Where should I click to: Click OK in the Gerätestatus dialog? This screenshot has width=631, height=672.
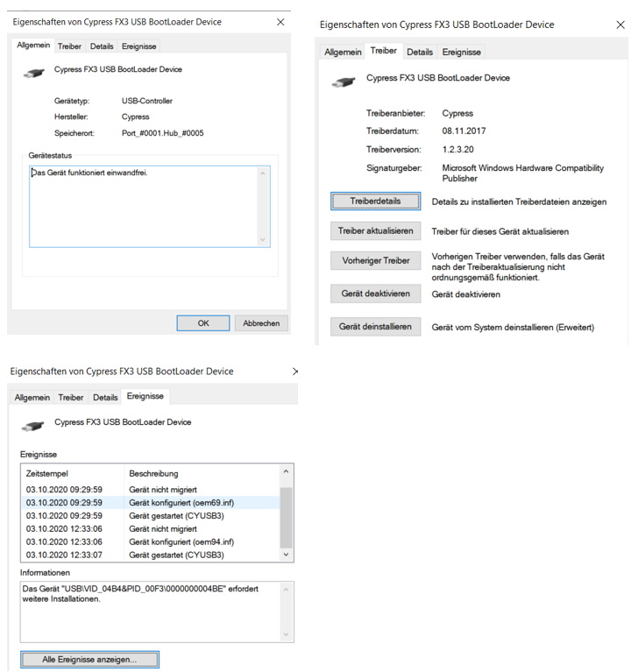203,323
